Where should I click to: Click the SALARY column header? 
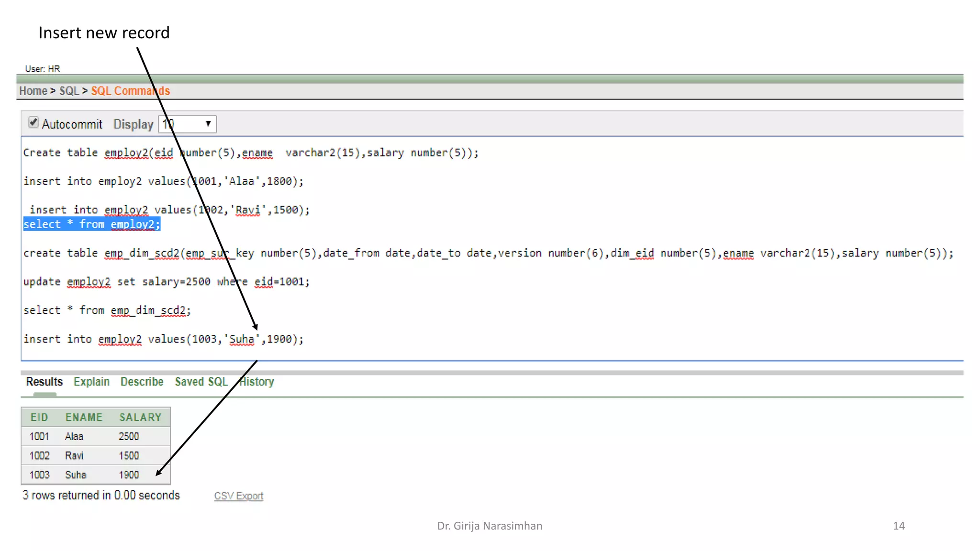click(x=140, y=418)
